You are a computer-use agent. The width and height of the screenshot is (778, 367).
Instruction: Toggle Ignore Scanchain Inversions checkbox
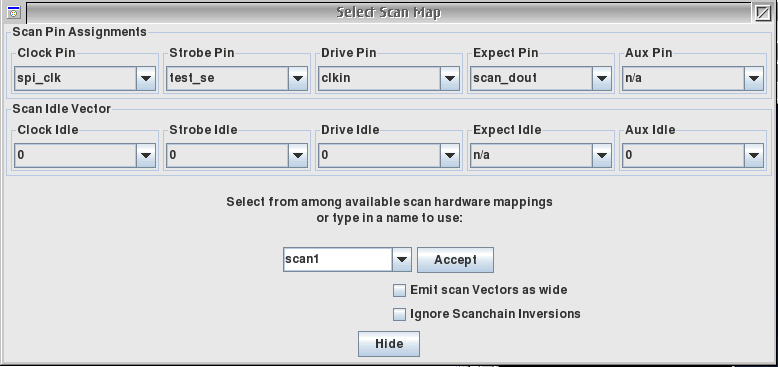(x=399, y=314)
